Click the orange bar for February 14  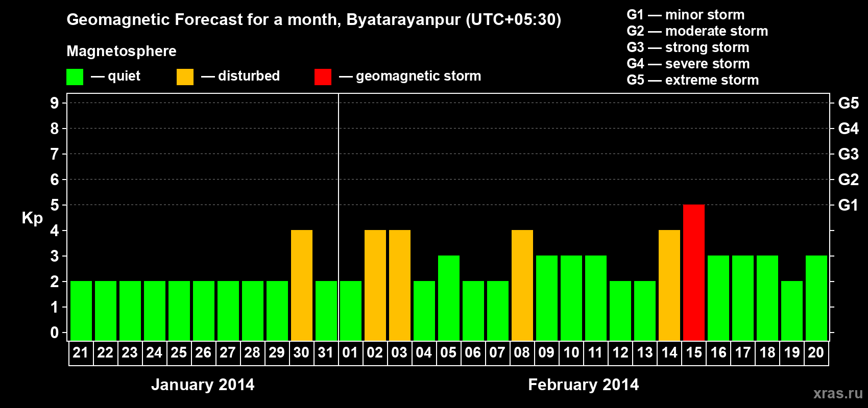669,285
